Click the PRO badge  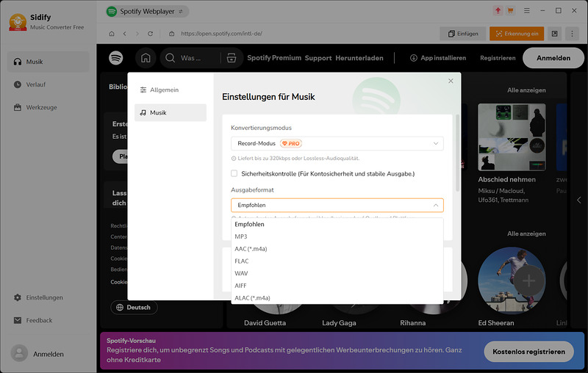[x=291, y=143]
